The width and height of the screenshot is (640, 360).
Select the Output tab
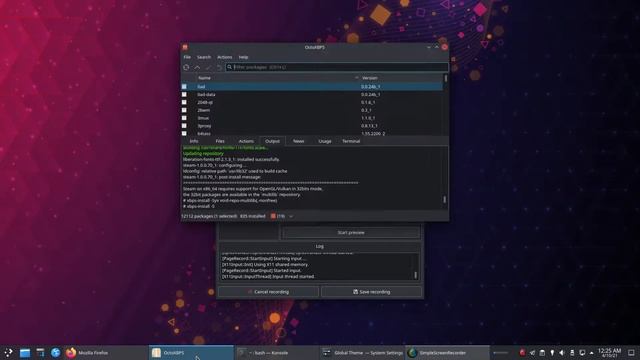pos(272,141)
